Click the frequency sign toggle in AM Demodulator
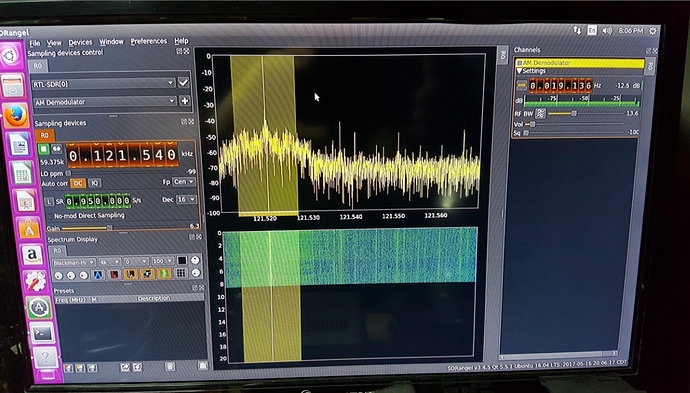The image size is (690, 393). [521, 85]
